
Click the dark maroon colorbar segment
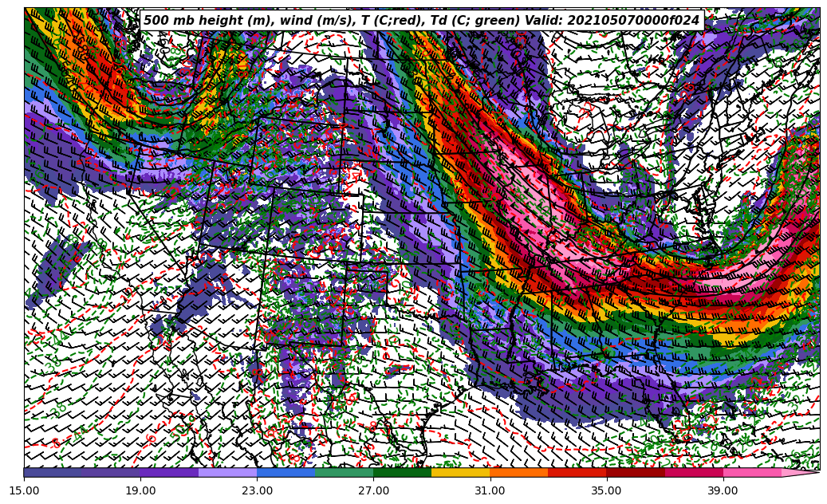coord(635,472)
